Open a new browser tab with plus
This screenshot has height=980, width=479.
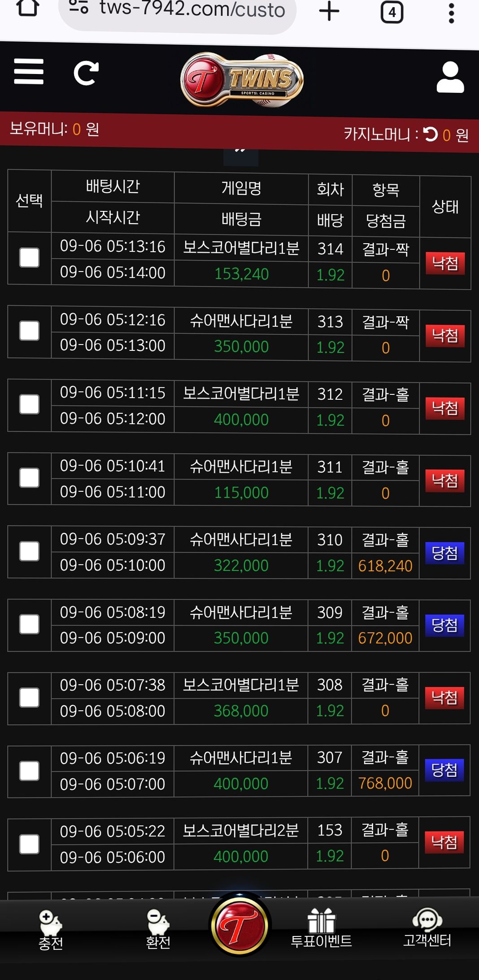click(x=329, y=11)
